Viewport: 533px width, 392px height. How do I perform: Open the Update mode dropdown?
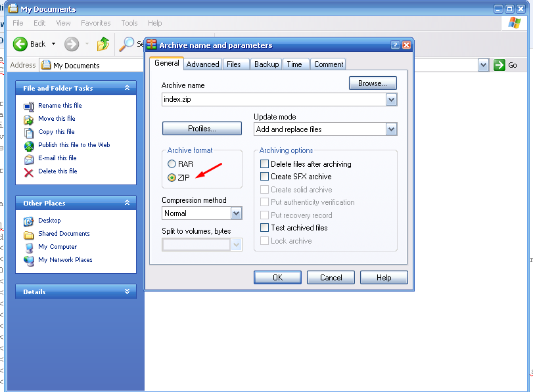(391, 129)
